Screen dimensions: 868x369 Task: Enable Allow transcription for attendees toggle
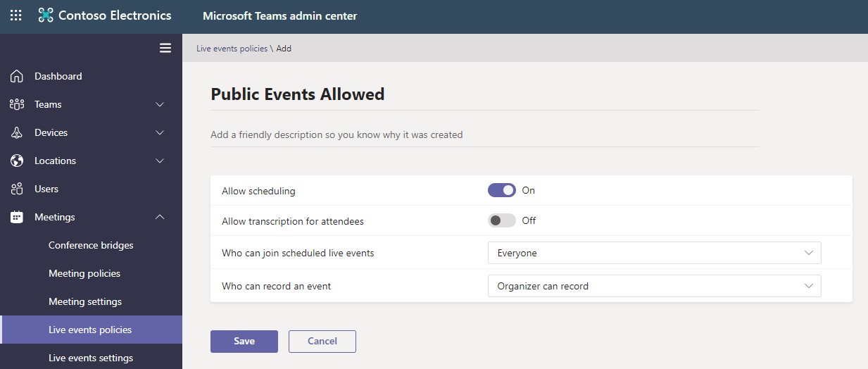[501, 220]
